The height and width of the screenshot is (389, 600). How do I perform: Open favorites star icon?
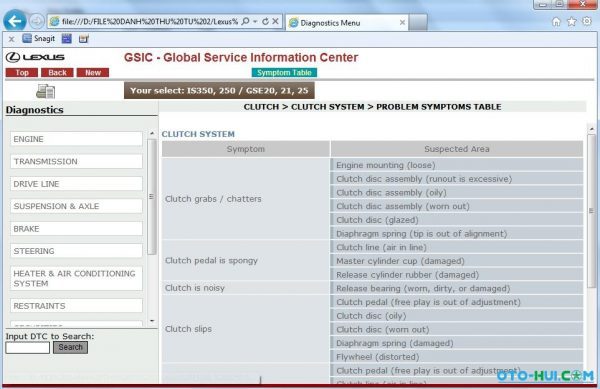pos(571,22)
